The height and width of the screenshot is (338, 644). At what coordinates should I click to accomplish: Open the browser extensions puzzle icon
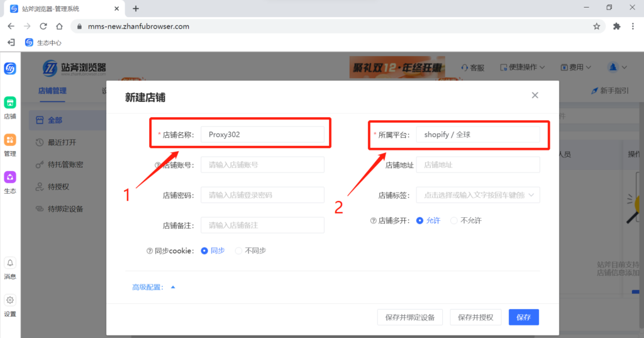tap(616, 26)
